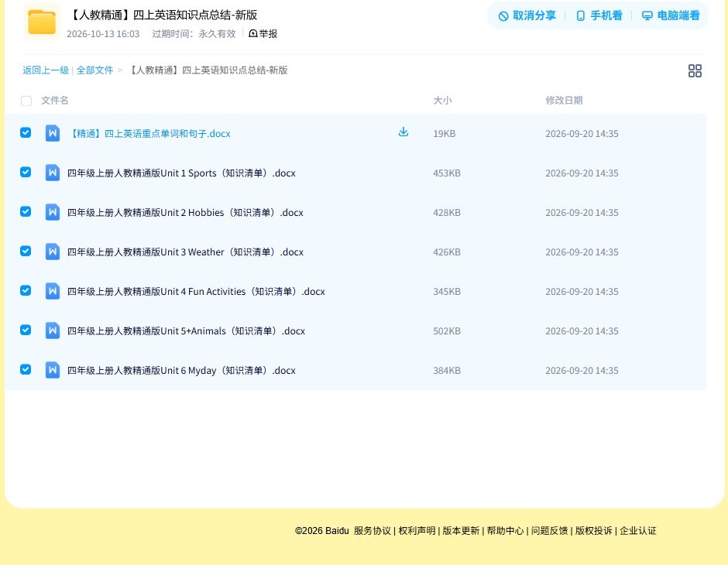
Task: Go back via the 返回上一级 breadcrumb
Action: [x=46, y=70]
